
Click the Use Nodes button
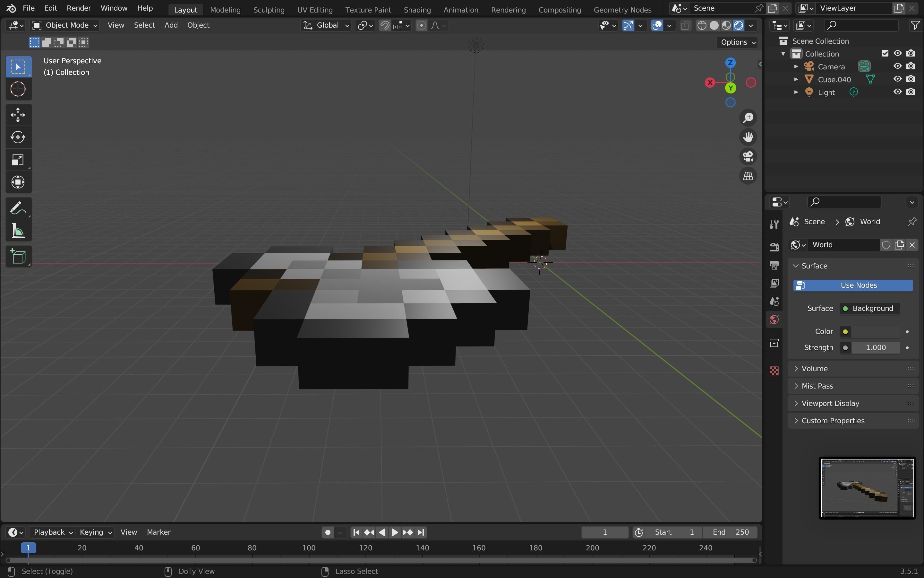(853, 285)
